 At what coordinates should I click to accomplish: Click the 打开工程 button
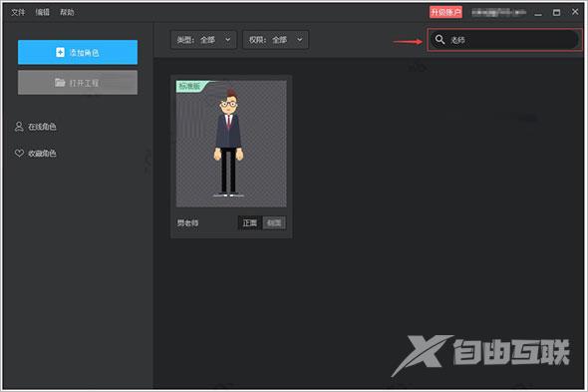click(x=78, y=83)
